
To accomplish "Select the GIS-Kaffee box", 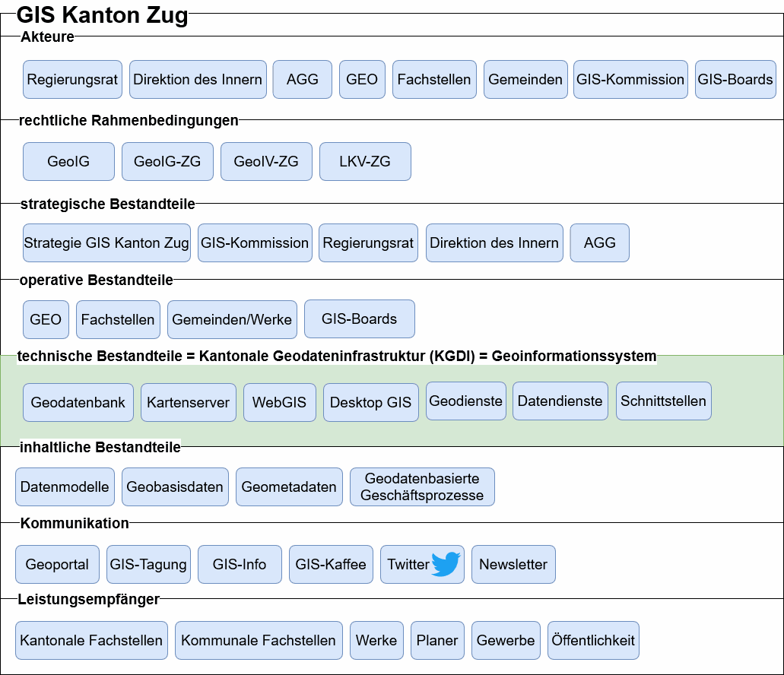I will pos(331,564).
